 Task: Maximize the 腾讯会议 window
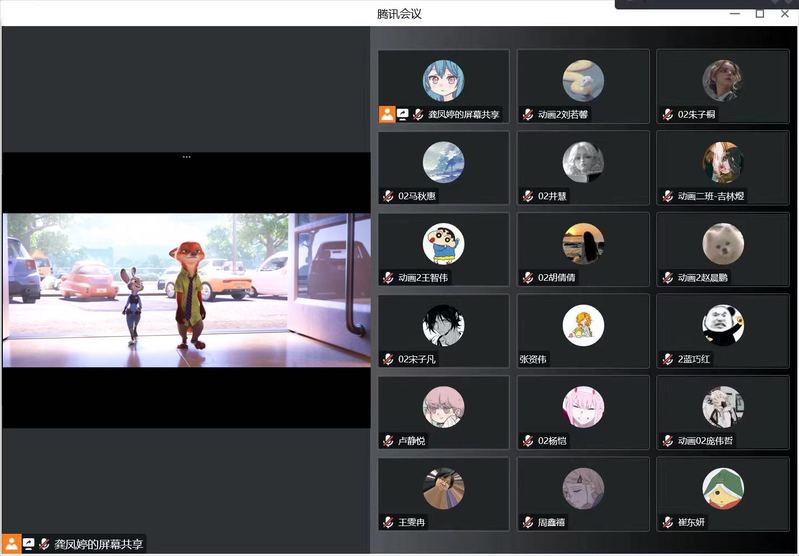(x=760, y=13)
